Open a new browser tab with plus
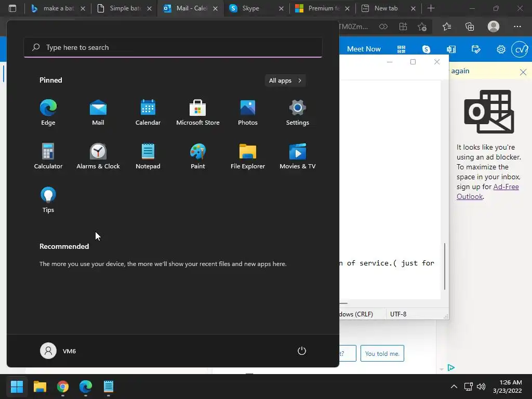The width and height of the screenshot is (532, 399). 431,8
